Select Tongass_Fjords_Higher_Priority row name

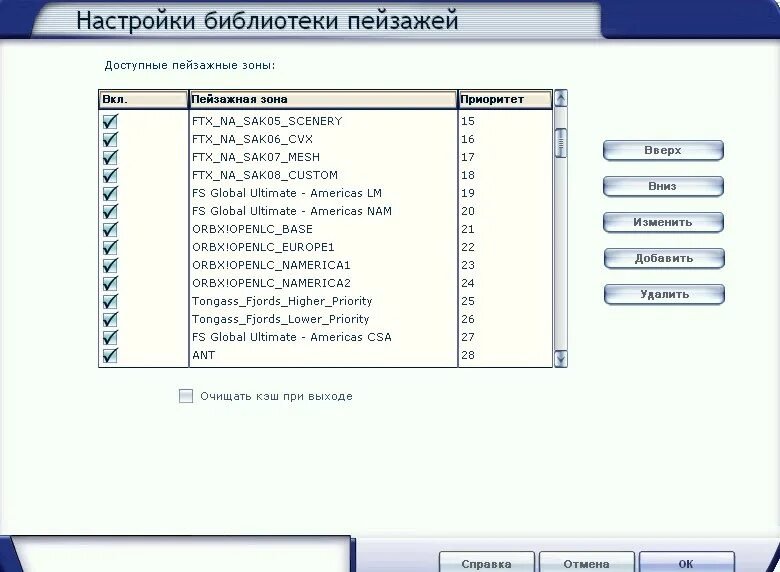pyautogui.click(x=282, y=301)
